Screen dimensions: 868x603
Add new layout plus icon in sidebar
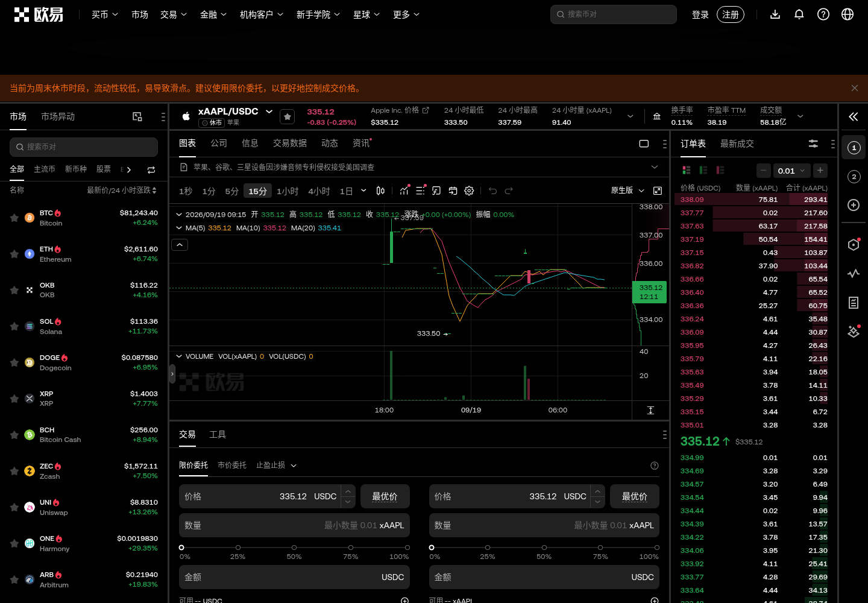(854, 205)
